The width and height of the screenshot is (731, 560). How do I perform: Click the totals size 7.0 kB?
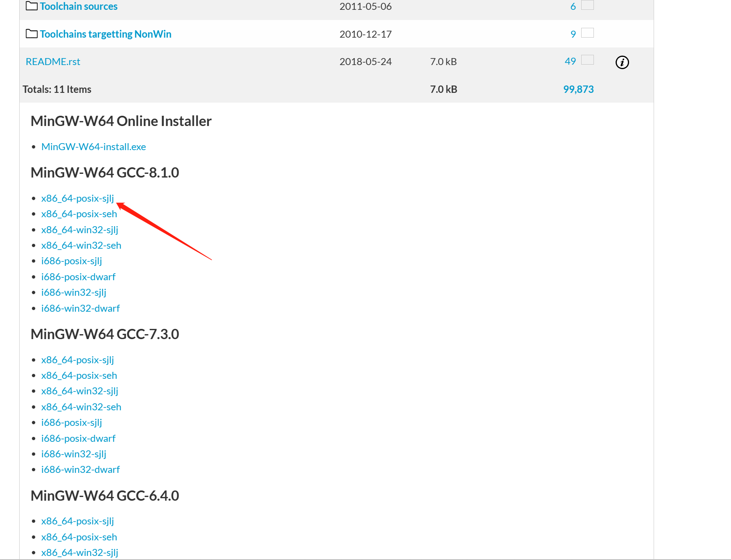443,89
